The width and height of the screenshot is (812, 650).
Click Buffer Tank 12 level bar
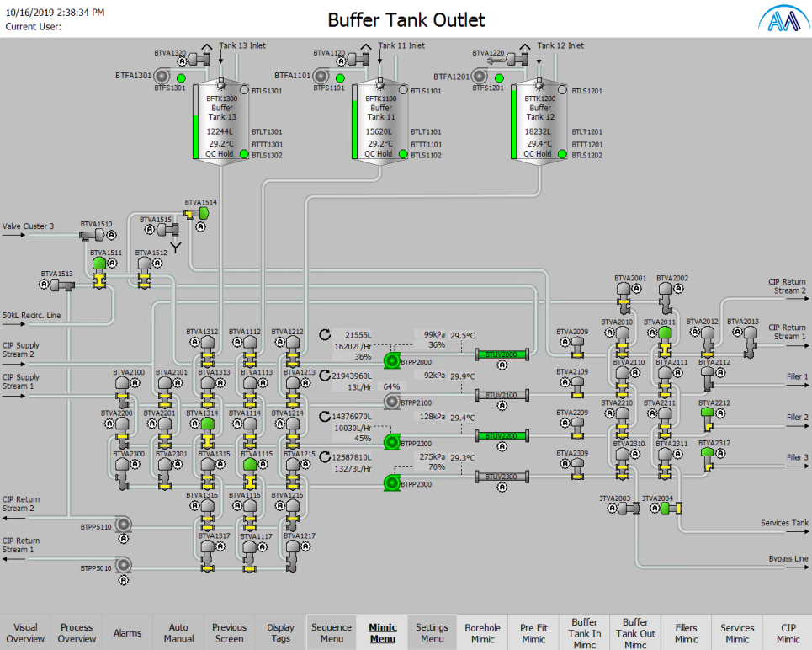514,122
